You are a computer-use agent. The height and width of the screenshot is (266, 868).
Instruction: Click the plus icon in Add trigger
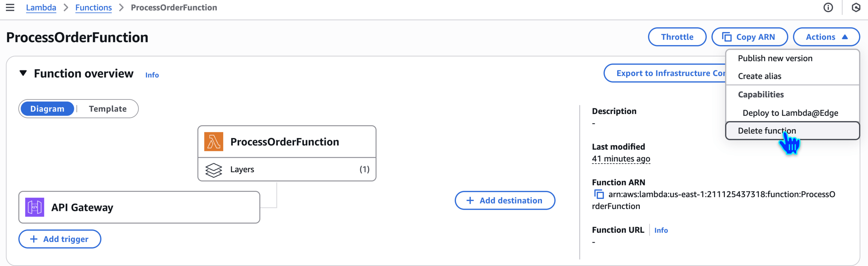click(34, 239)
